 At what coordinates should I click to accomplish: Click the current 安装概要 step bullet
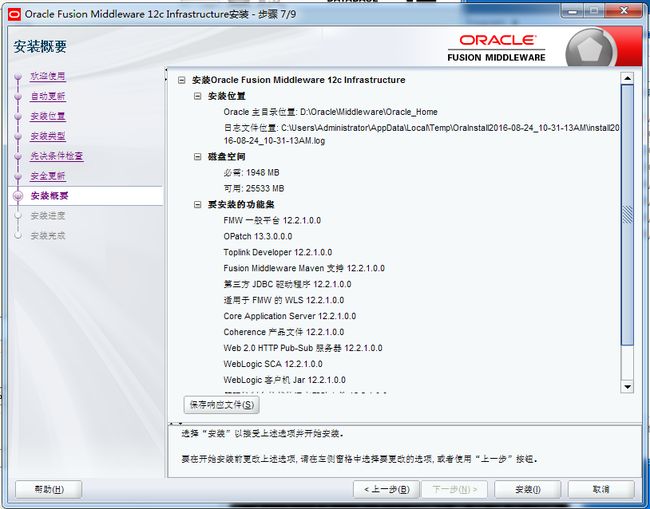[x=18, y=196]
